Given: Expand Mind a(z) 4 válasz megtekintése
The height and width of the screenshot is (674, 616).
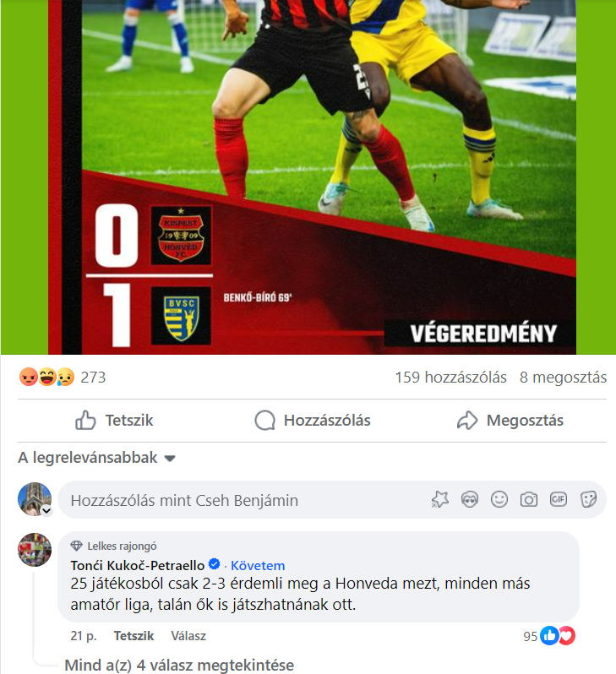Looking at the screenshot, I should click(x=179, y=665).
